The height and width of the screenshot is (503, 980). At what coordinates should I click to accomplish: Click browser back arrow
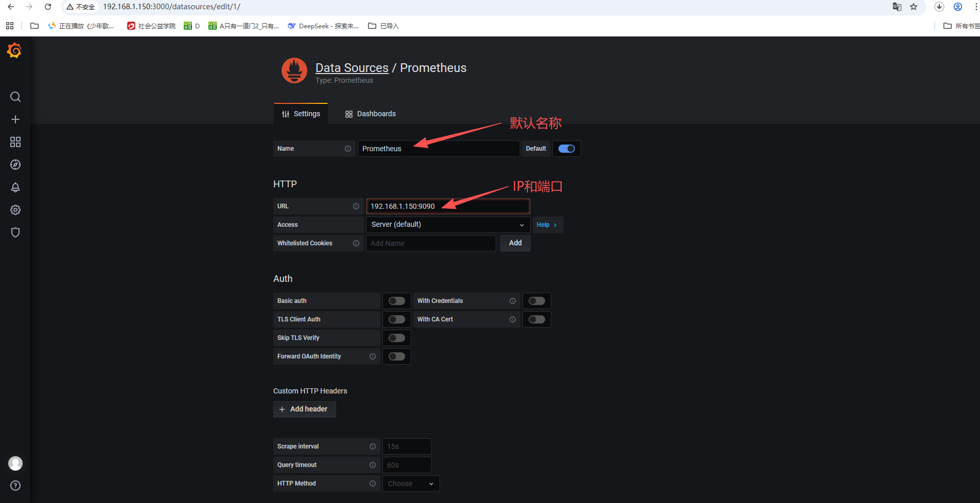(x=11, y=7)
